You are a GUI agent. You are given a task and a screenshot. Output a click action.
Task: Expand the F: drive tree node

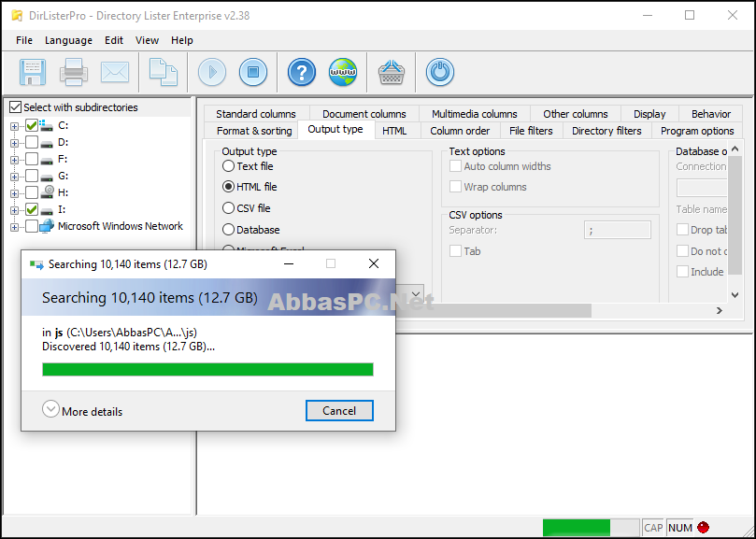pyautogui.click(x=14, y=160)
